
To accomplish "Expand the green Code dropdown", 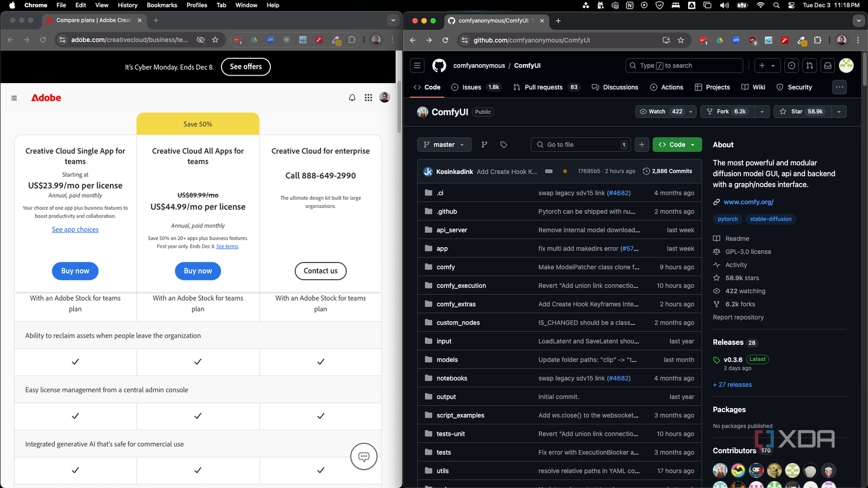I will point(677,145).
